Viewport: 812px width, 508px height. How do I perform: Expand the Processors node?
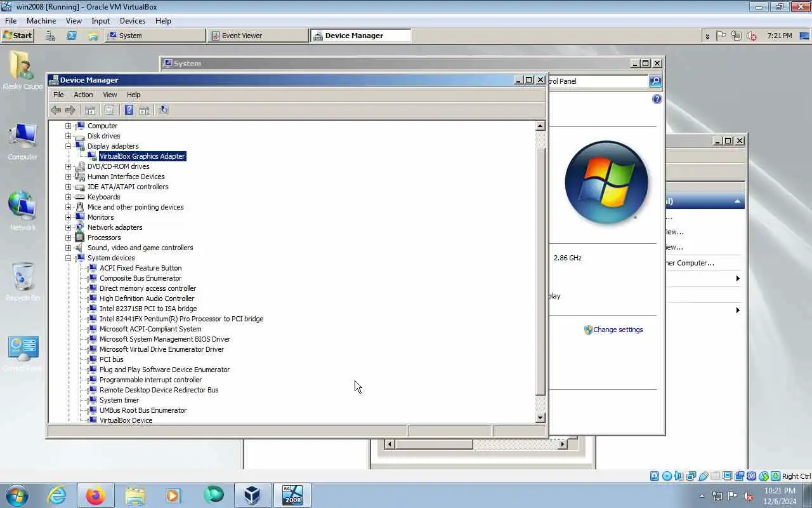[x=69, y=237]
